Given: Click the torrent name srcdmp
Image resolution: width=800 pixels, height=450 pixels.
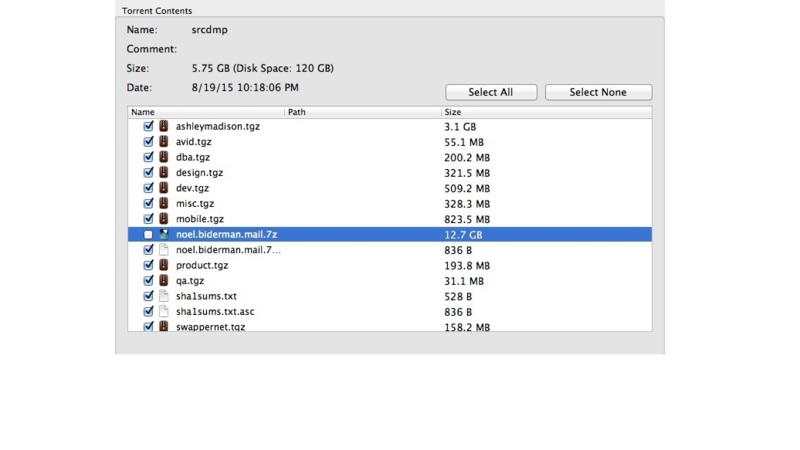Looking at the screenshot, I should tap(210, 30).
